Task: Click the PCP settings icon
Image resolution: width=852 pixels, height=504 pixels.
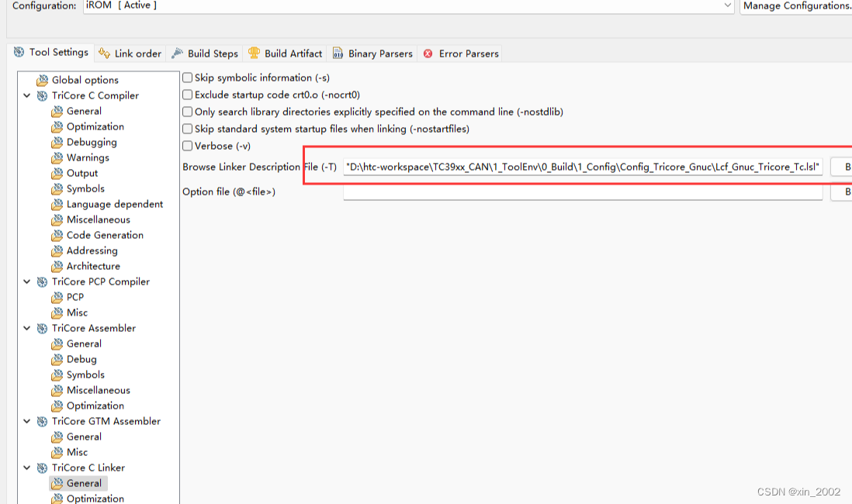Action: [57, 297]
